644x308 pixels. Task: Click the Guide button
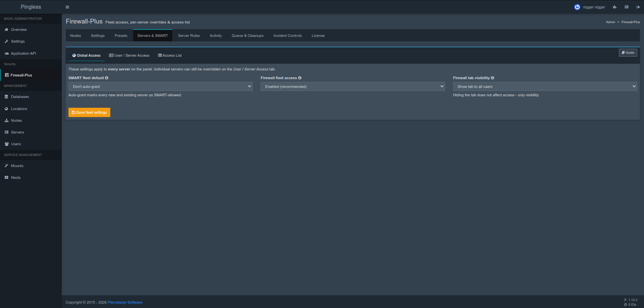click(628, 53)
